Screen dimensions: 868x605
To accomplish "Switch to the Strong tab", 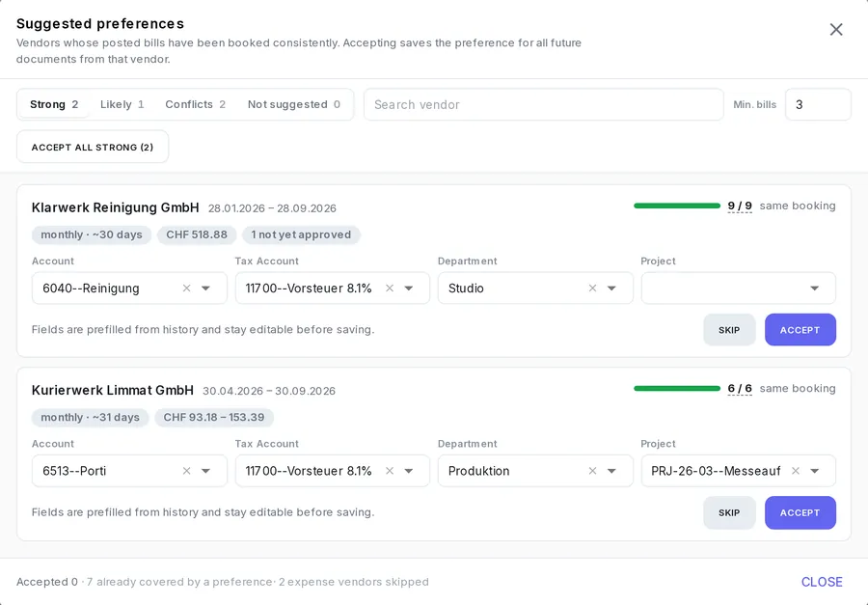I will (54, 104).
